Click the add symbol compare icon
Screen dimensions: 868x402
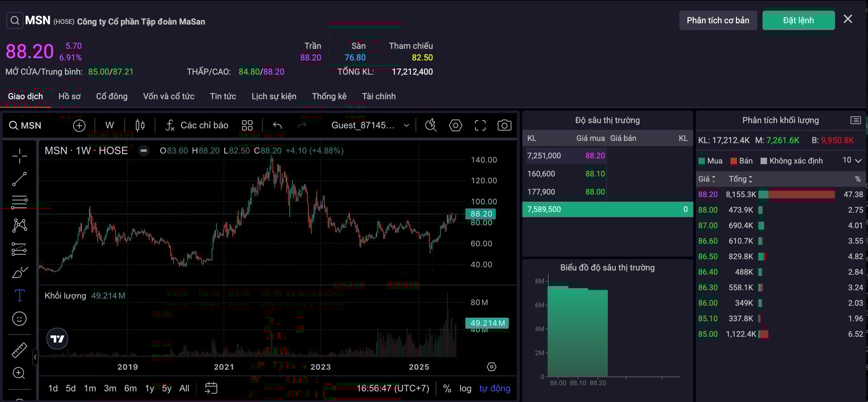(x=79, y=126)
